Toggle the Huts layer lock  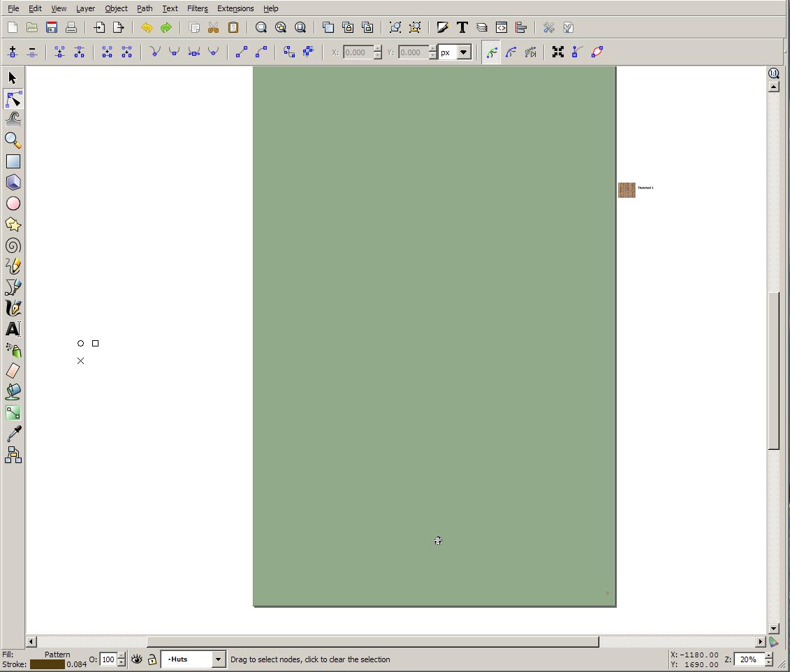pos(152,659)
